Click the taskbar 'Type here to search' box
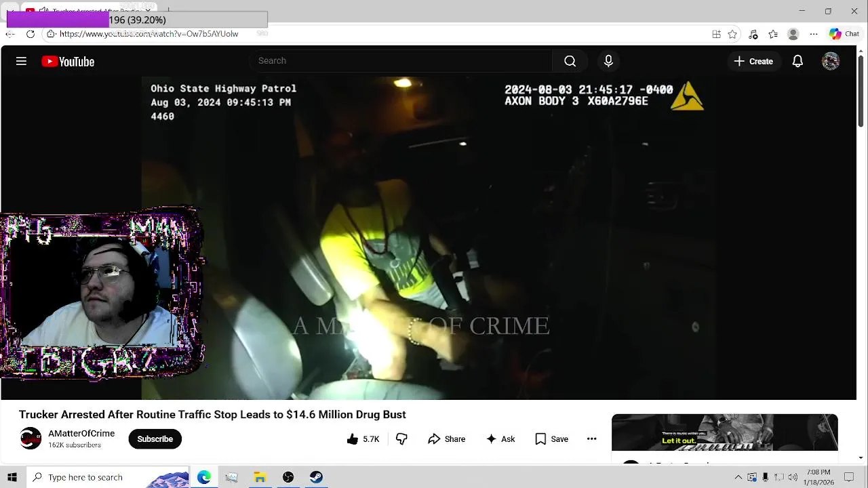This screenshot has height=488, width=868. coord(108,477)
